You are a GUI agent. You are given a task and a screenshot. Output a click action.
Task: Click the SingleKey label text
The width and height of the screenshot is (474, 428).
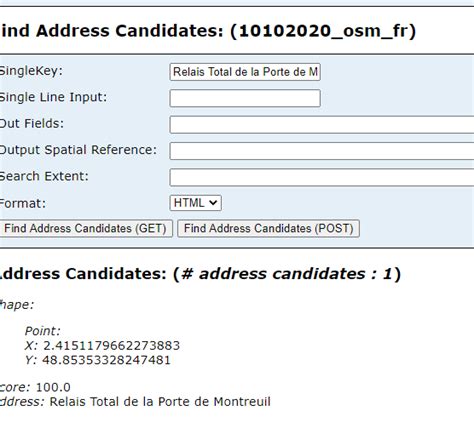pyautogui.click(x=31, y=71)
